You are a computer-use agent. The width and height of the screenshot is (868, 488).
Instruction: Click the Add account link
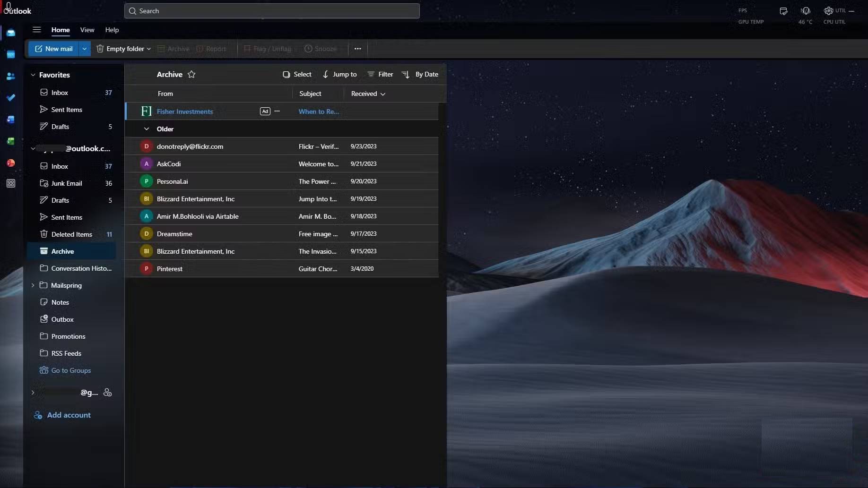click(69, 415)
